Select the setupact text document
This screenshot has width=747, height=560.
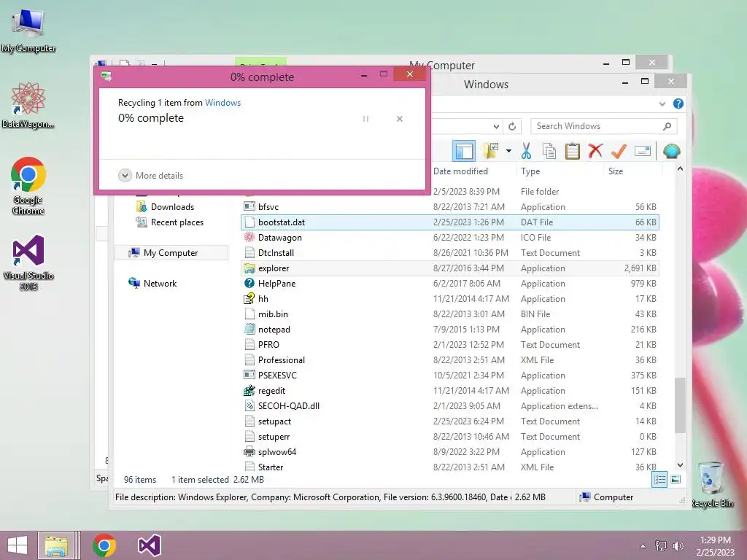(x=450, y=421)
